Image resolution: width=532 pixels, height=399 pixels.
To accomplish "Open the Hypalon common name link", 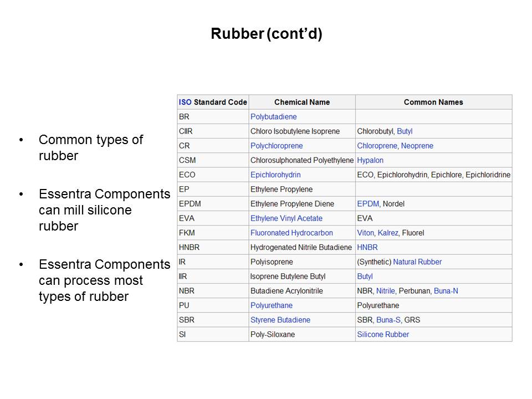I will [x=370, y=160].
